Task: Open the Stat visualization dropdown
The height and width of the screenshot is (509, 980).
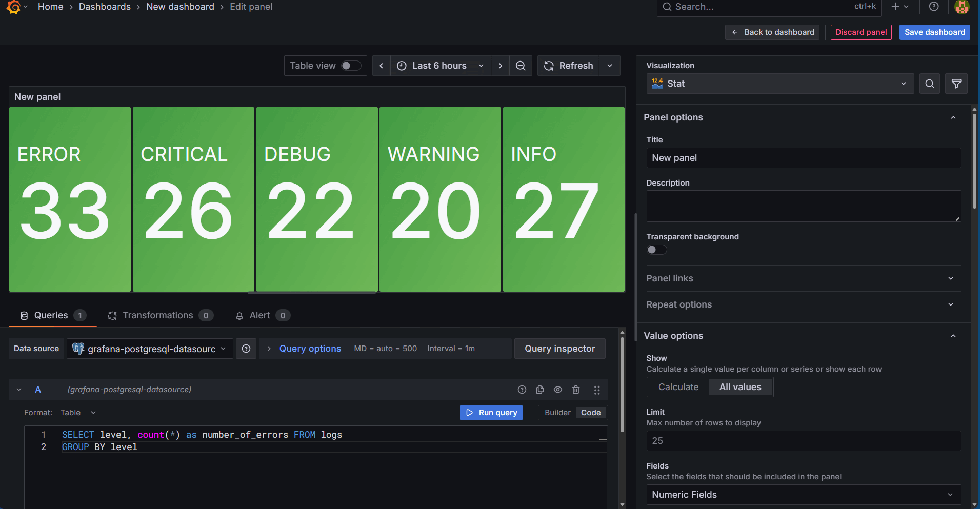Action: [779, 84]
